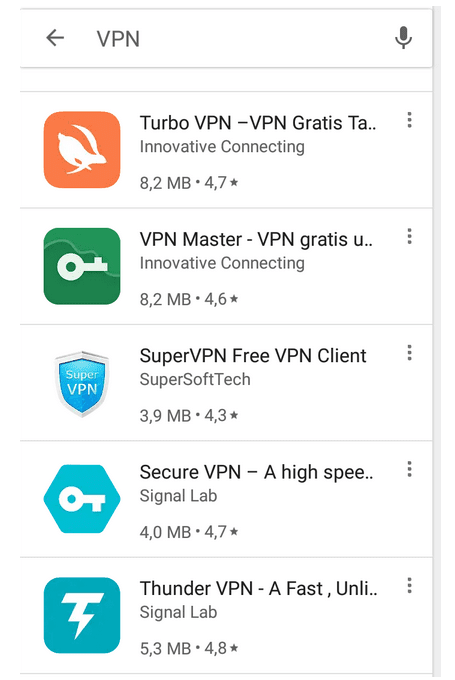The image size is (455, 680).
Task: Select Turbo VPN title text
Action: click(258, 123)
